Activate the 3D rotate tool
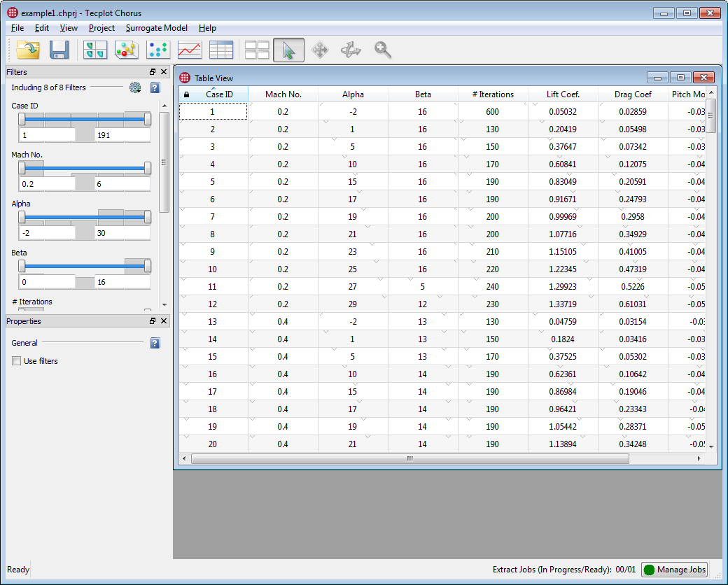Viewport: 728px width, 585px height. pyautogui.click(x=351, y=50)
